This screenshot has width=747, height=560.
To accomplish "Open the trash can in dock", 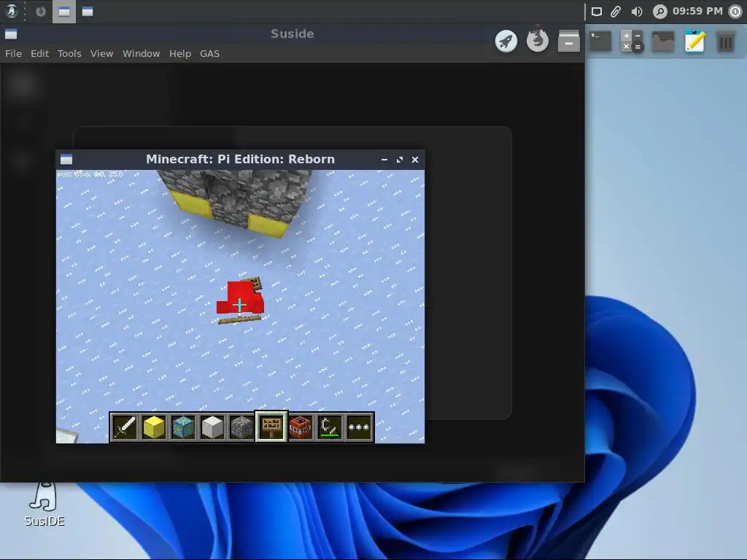I will coord(726,42).
